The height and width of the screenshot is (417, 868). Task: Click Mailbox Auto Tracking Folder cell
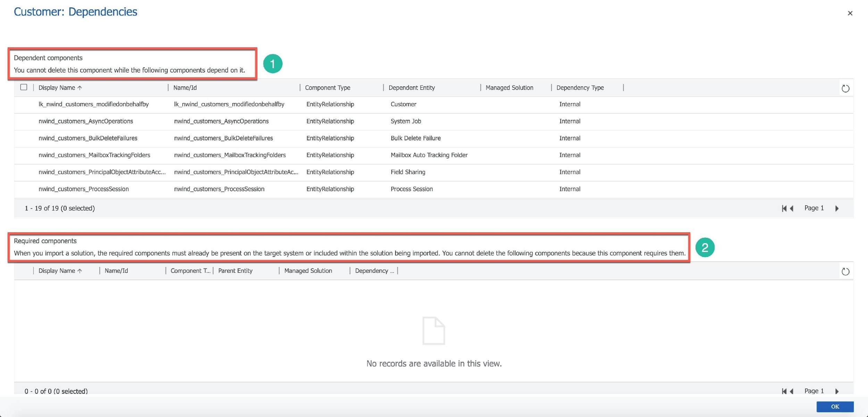(x=429, y=155)
